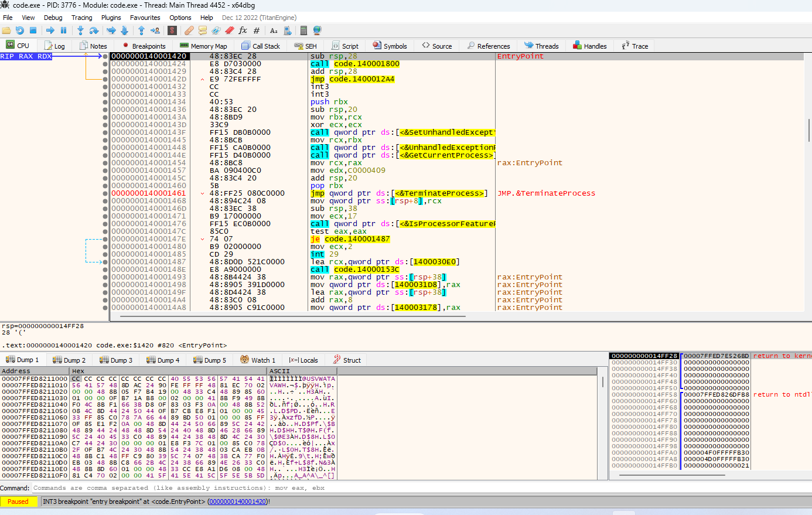Click the Run arrow toolbar icon
This screenshot has width=812, height=515.
tap(50, 30)
